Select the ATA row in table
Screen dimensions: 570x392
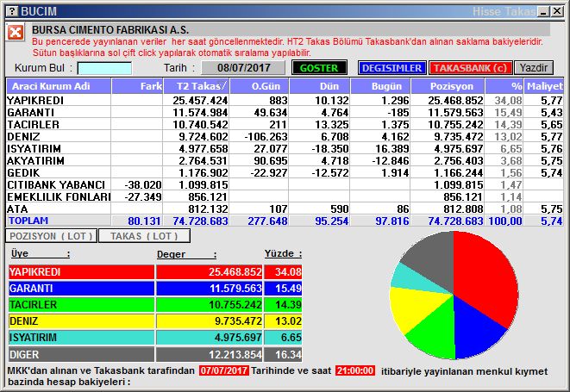(285, 208)
